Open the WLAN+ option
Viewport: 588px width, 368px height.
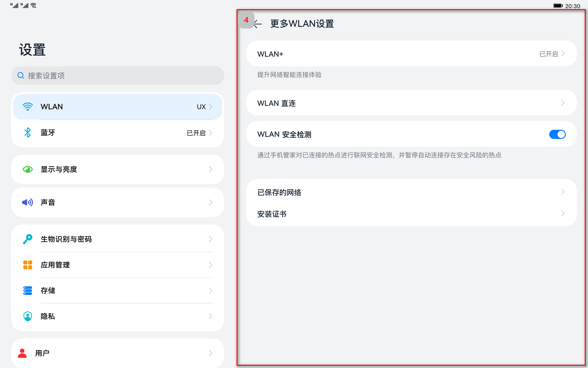click(x=411, y=54)
